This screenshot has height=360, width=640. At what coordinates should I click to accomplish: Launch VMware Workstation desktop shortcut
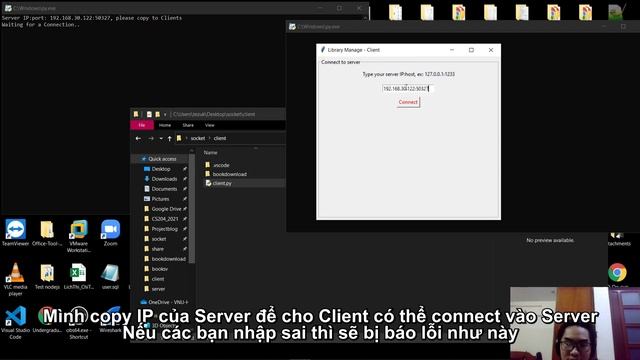pyautogui.click(x=78, y=236)
